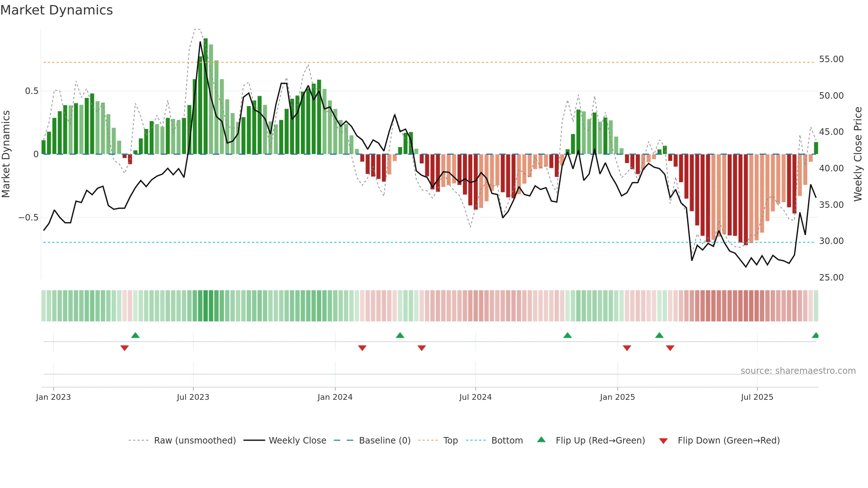Click the source: sharemaestro.com text
Viewport: 868px width, 488px height.
pyautogui.click(x=798, y=371)
